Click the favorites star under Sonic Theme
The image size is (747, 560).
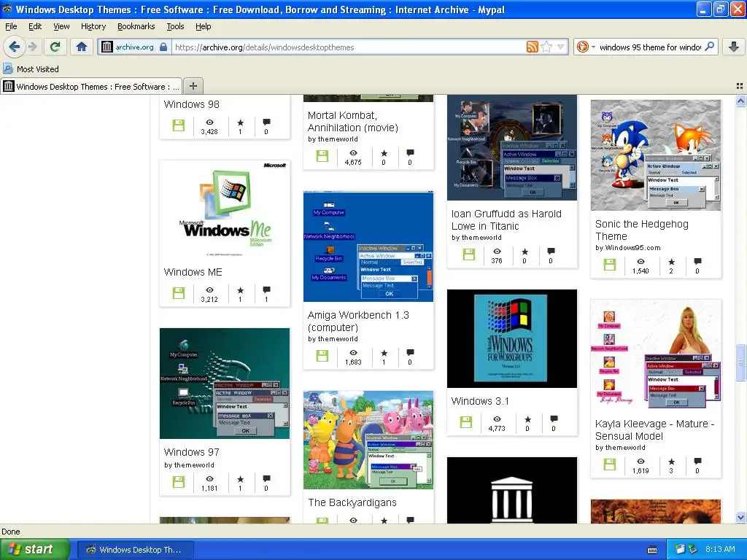[671, 262]
